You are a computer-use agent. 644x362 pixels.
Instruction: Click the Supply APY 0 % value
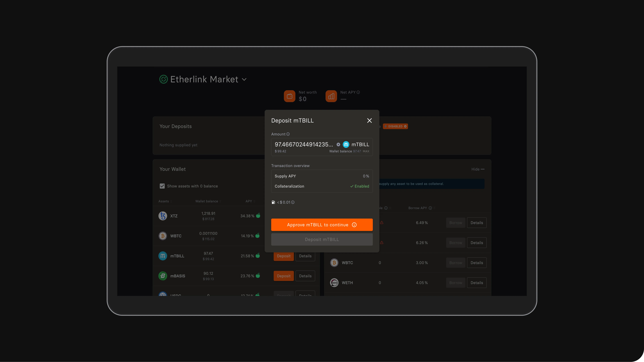(366, 176)
